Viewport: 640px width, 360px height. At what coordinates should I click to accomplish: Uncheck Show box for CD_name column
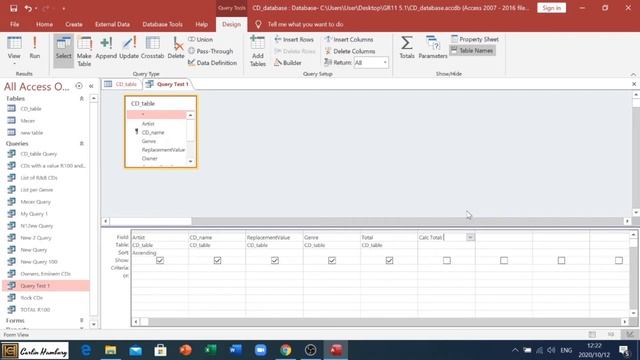[x=217, y=260]
